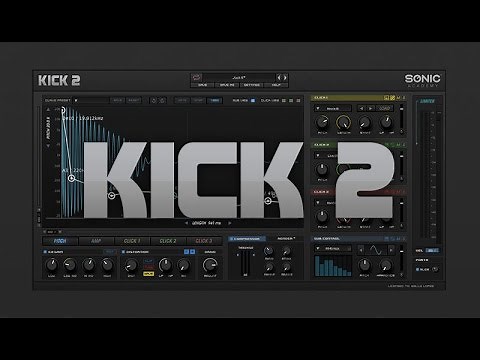Click first yellow icon in Click 1 header
This screenshot has width=480, height=360.
(x=386, y=98)
